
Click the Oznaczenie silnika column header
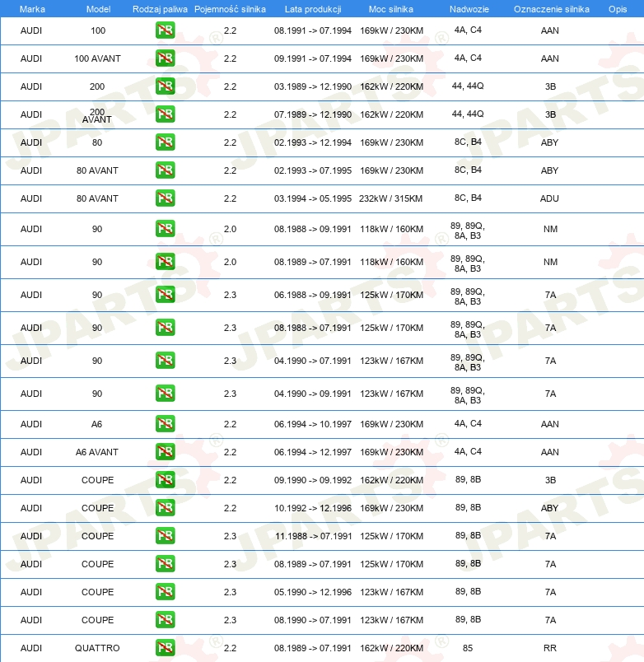(x=551, y=8)
